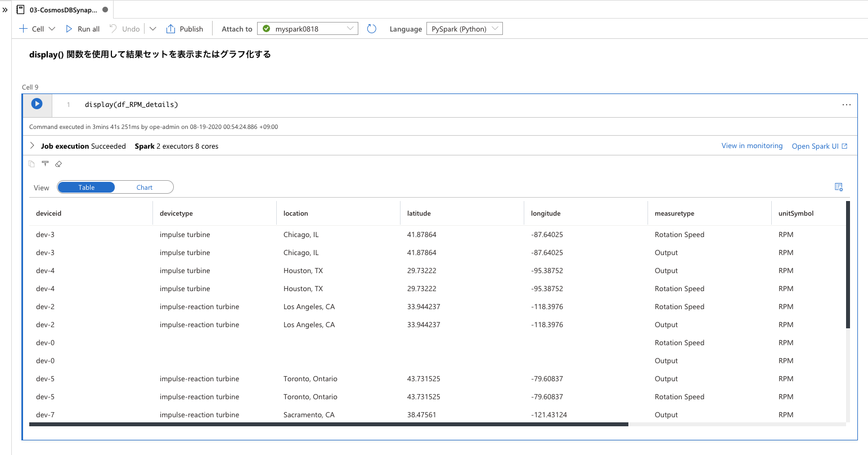Click the latitude column header
This screenshot has height=455, width=868.
(419, 213)
